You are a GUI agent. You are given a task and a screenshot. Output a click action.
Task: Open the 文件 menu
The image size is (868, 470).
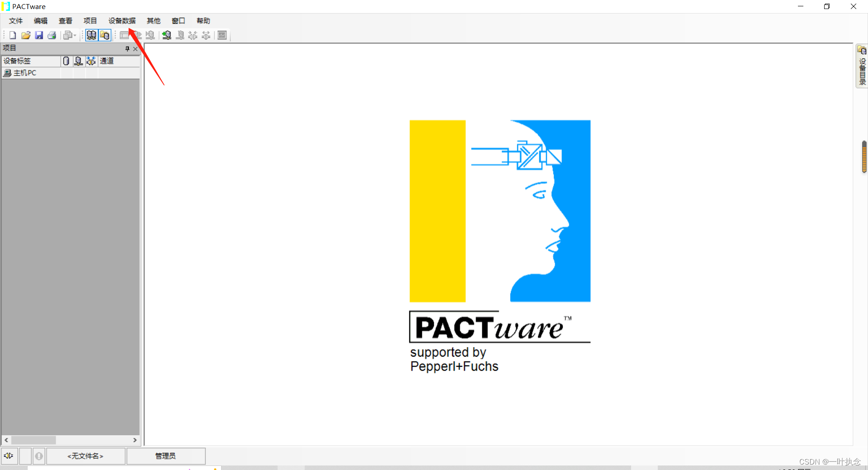pos(16,21)
